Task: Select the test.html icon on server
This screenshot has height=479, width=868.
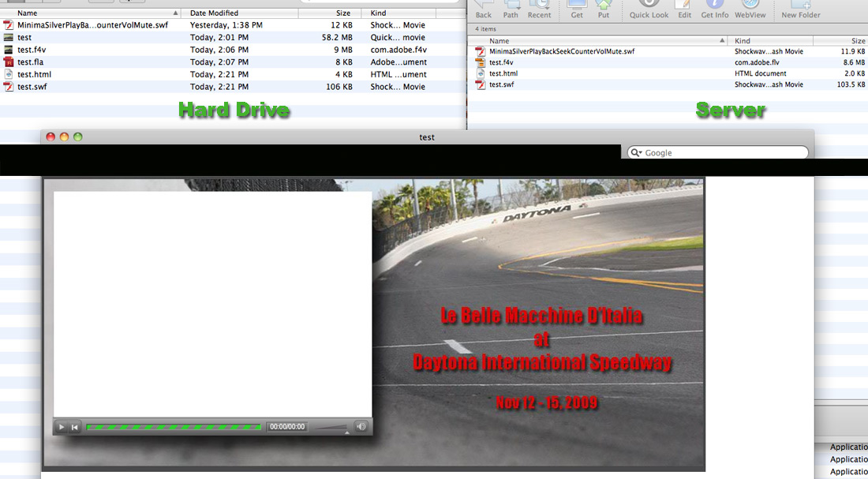Action: tap(480, 73)
